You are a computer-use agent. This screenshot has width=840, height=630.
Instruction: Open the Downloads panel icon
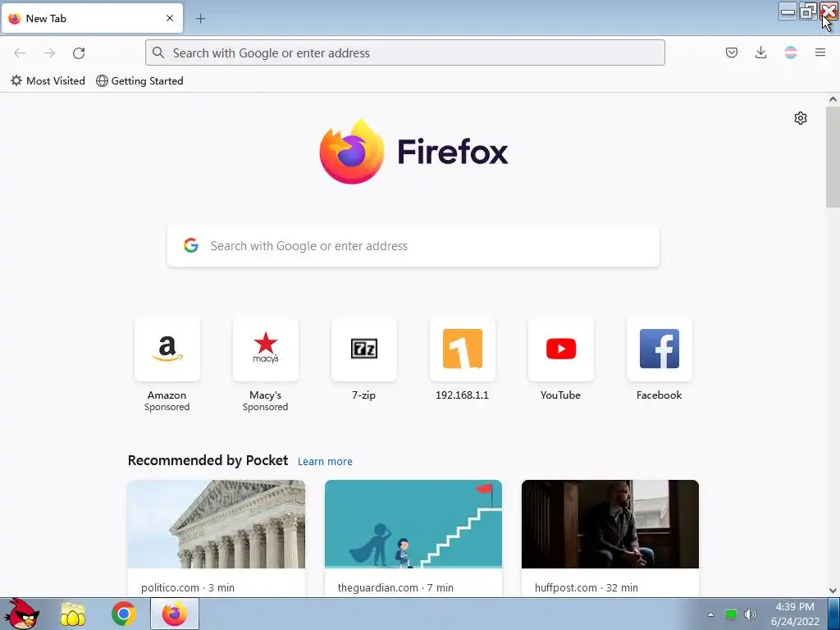coord(760,52)
